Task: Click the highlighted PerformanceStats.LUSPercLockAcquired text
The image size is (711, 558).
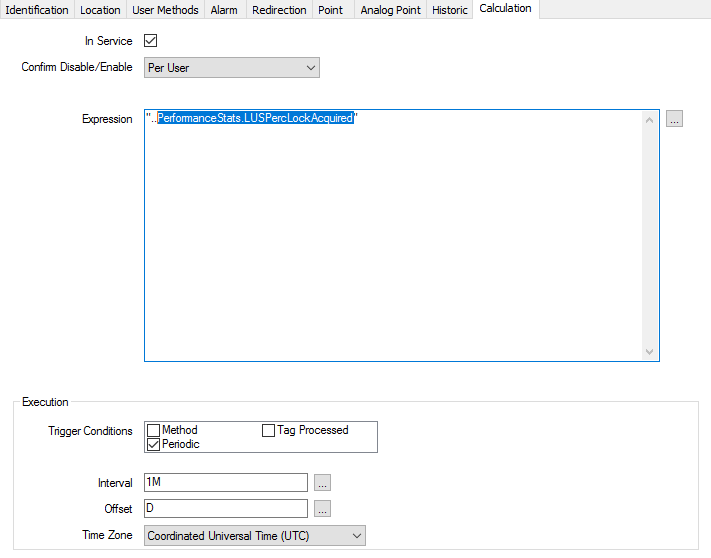Action: 255,118
